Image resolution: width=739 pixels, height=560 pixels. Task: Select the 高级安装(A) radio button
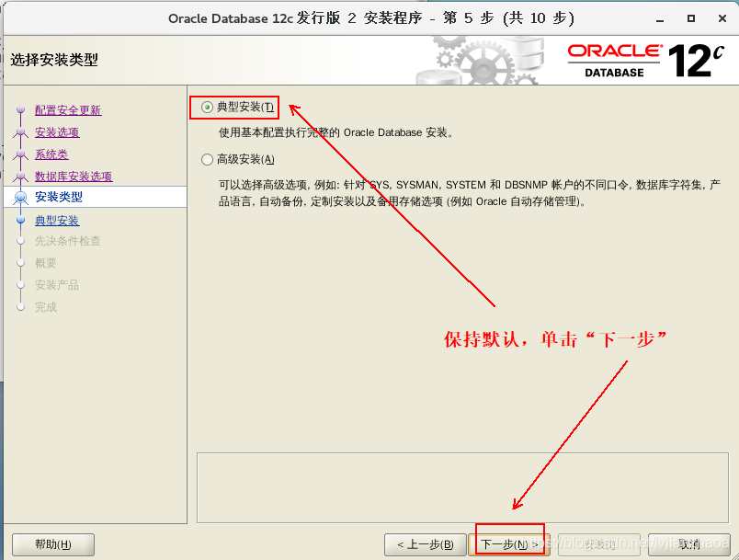click(x=207, y=159)
